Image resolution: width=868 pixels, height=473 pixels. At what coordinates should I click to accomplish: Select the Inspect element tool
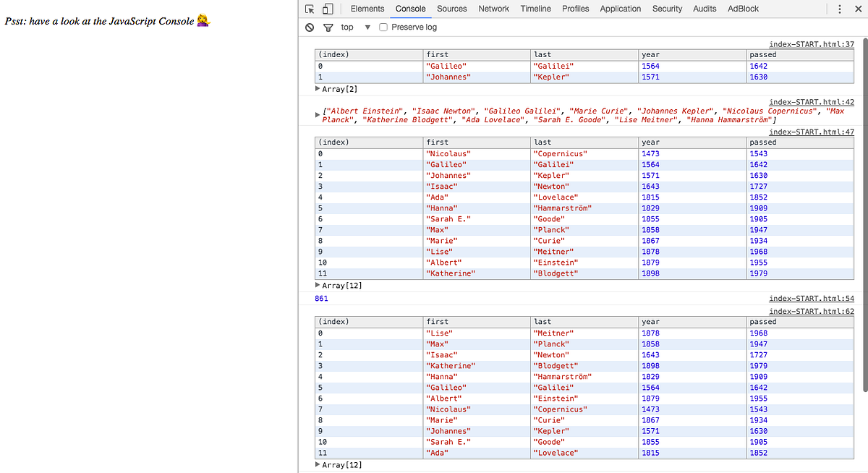[310, 9]
